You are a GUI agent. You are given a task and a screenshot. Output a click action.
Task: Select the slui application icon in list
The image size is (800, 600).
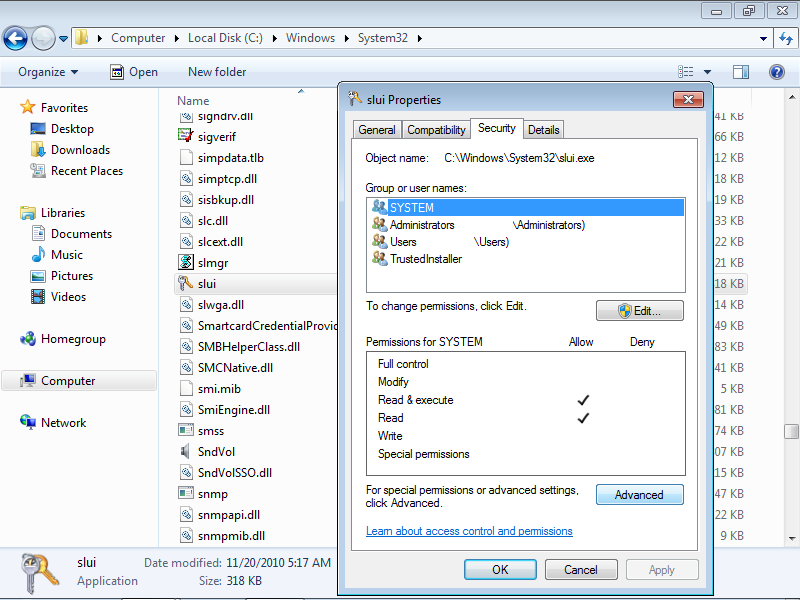[x=186, y=283]
